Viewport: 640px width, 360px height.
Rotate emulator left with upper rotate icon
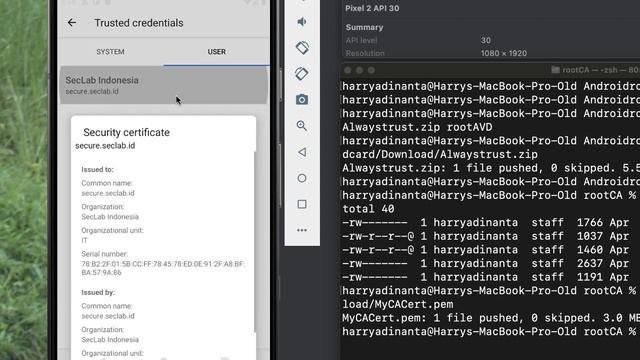(302, 48)
